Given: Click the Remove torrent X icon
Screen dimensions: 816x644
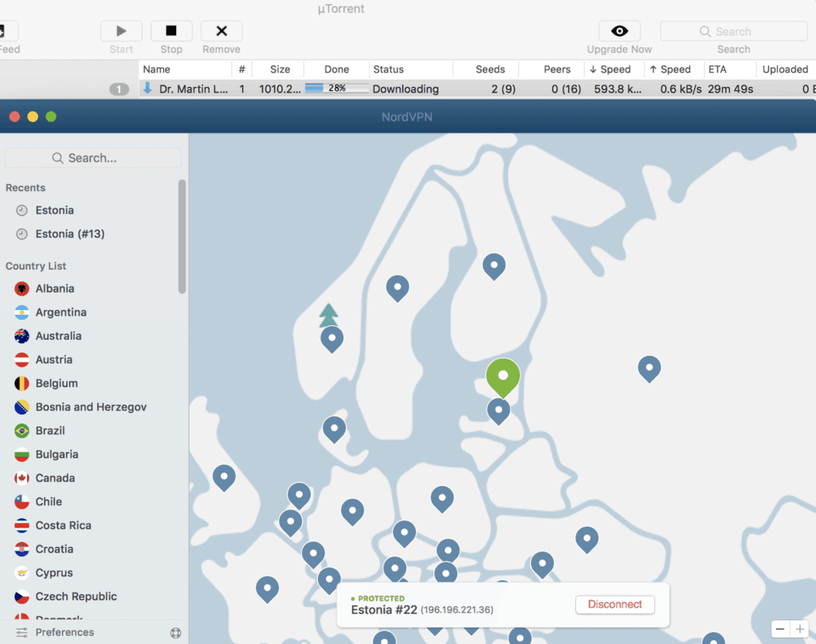Looking at the screenshot, I should 222,32.
